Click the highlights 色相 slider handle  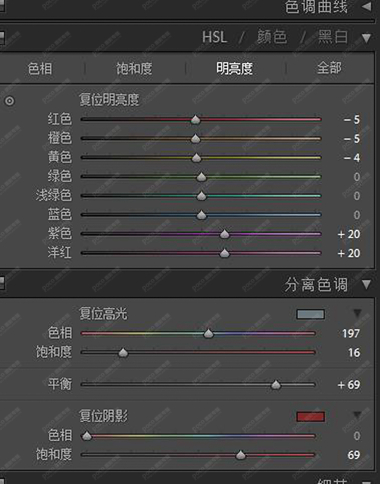[209, 333]
